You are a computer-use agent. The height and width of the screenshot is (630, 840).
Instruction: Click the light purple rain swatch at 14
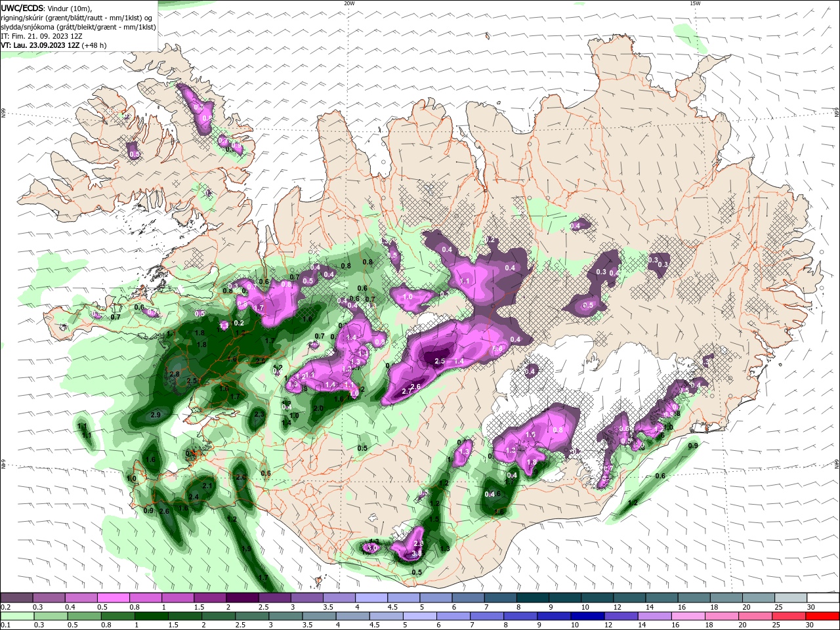[655, 616]
